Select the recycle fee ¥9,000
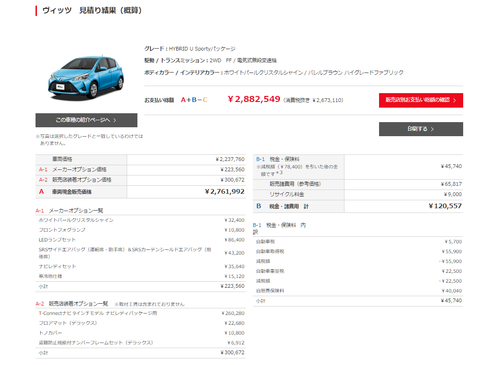Screen dimensions: 480x365 click(x=453, y=194)
